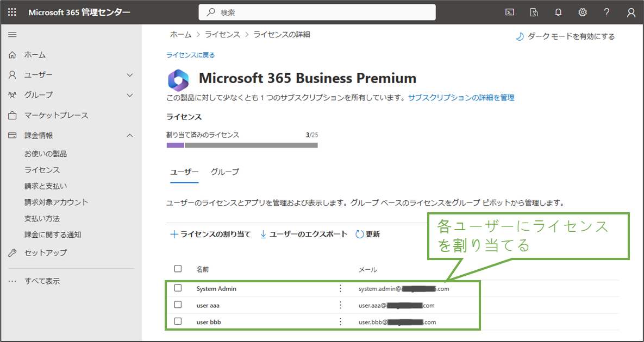Screen dimensions: 644x342
Task: Click the 検索 search field
Action: 317,12
